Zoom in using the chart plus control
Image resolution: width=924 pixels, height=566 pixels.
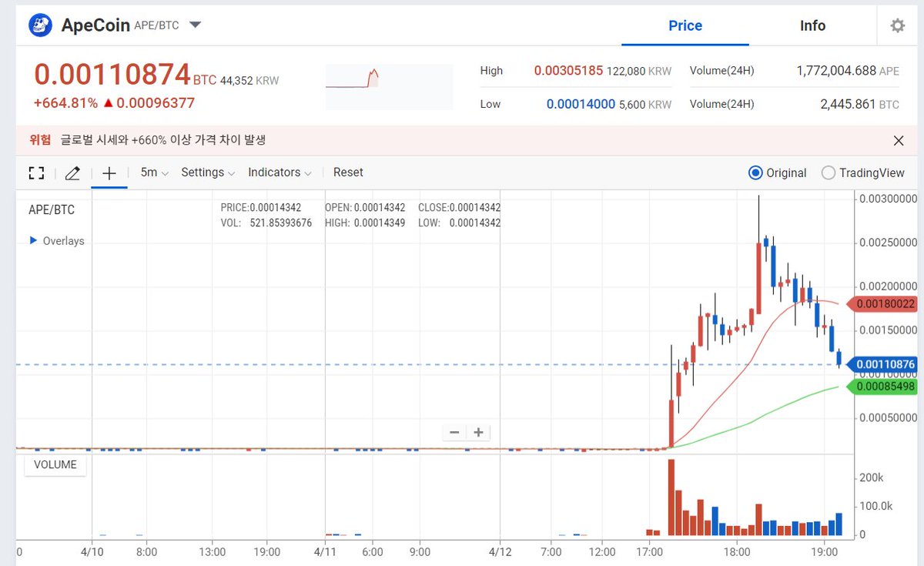point(478,432)
